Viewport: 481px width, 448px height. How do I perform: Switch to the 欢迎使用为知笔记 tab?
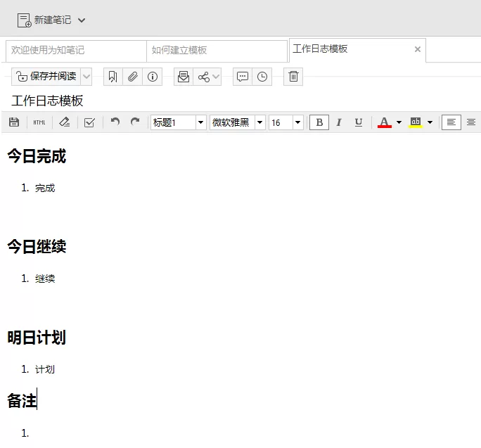tap(76, 51)
